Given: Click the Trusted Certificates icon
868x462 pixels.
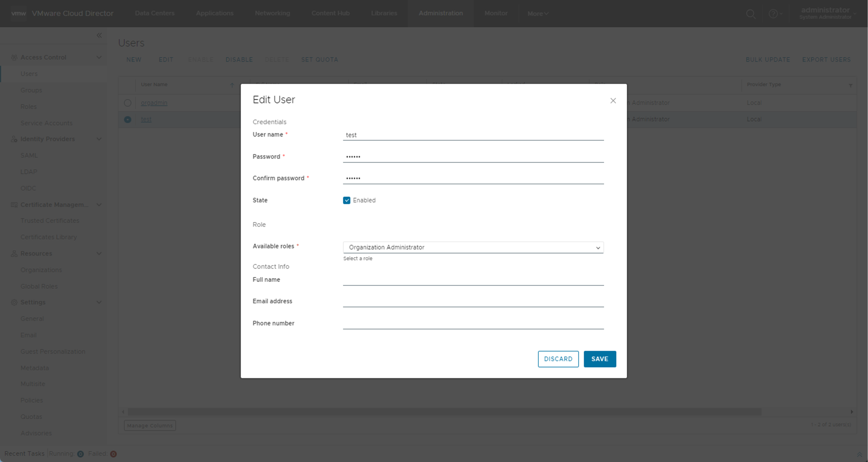Looking at the screenshot, I should 49,220.
